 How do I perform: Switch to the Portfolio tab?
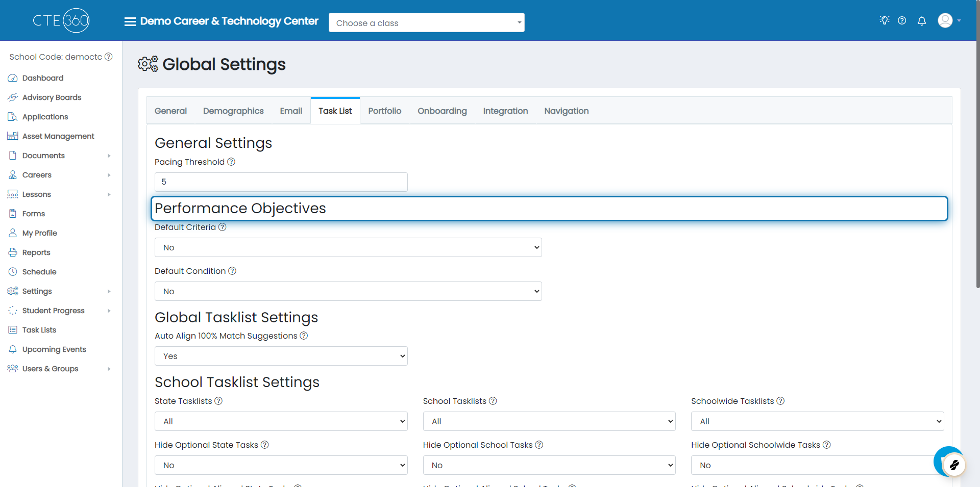click(384, 111)
